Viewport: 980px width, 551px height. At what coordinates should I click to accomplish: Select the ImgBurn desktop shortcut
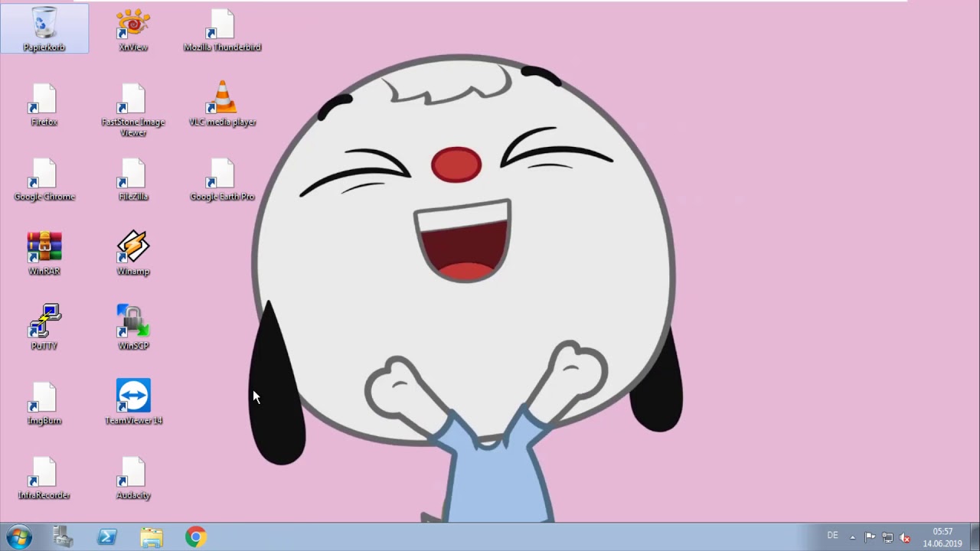pos(44,403)
